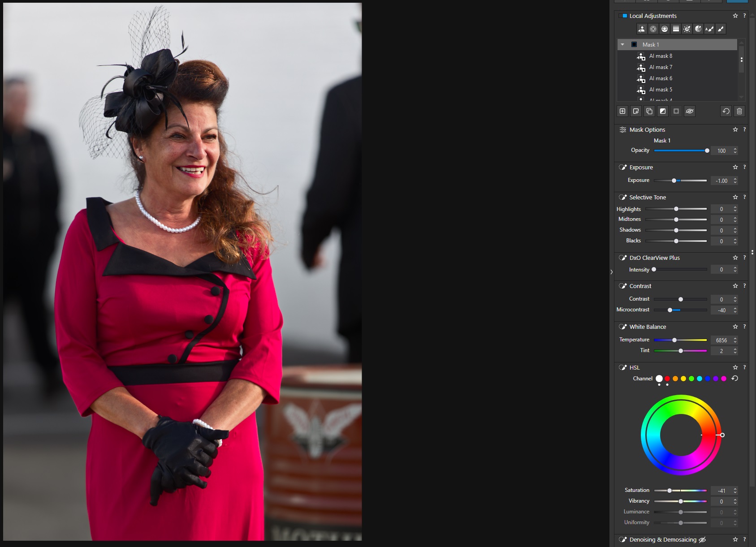The image size is (756, 547).
Task: Select the Control Point tool icon
Action: click(x=653, y=29)
